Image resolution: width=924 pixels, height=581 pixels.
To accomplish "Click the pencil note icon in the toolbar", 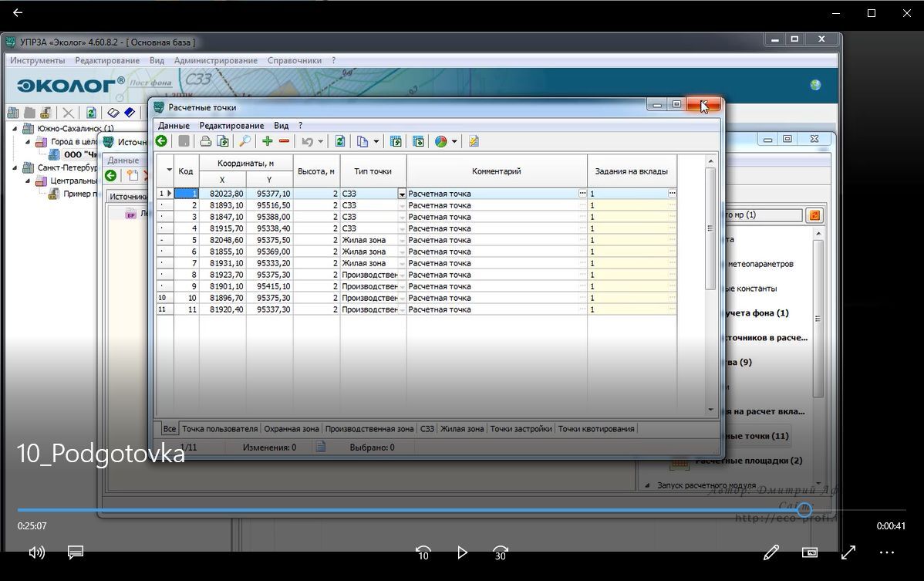I will (474, 141).
